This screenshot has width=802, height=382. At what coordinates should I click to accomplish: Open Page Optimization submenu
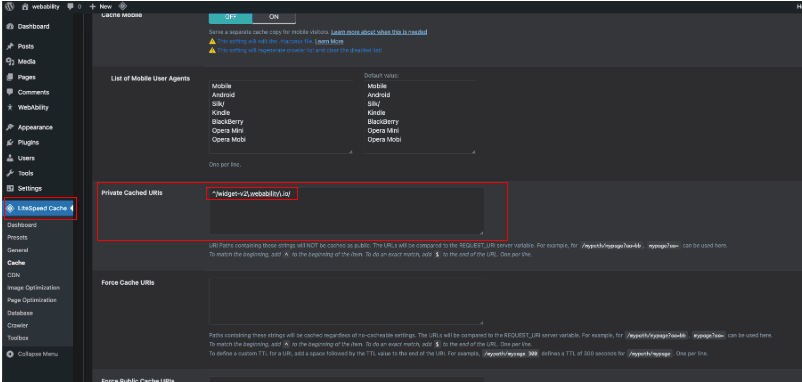coord(32,300)
